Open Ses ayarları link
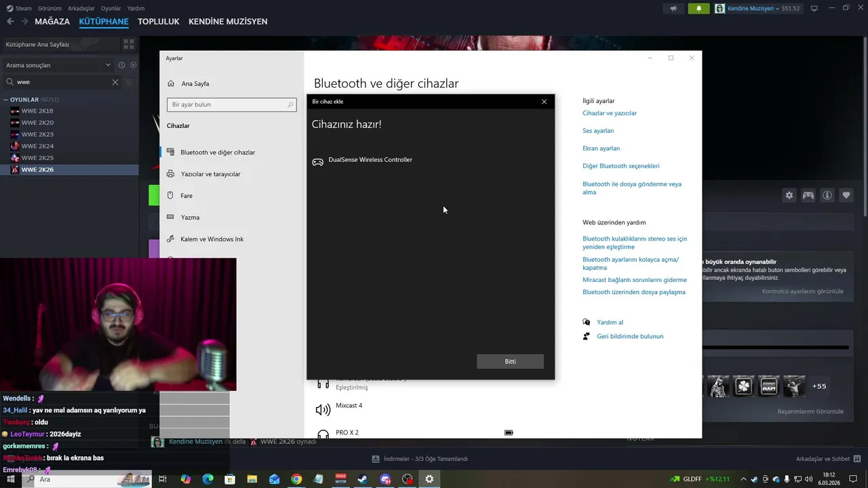This screenshot has height=488, width=868. [598, 131]
